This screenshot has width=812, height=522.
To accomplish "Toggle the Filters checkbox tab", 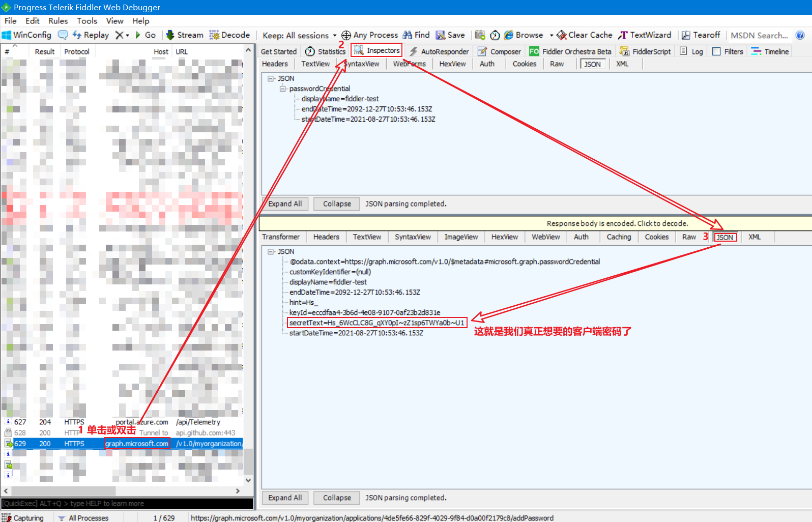I will (728, 51).
